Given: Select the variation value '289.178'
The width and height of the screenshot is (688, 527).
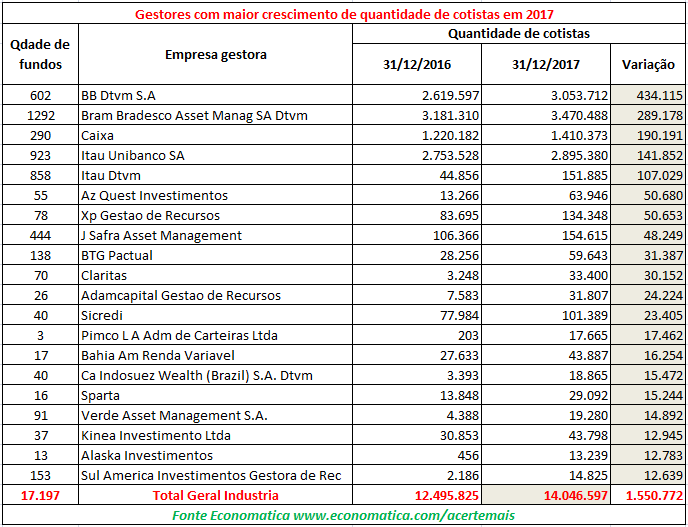Looking at the screenshot, I should [648, 115].
